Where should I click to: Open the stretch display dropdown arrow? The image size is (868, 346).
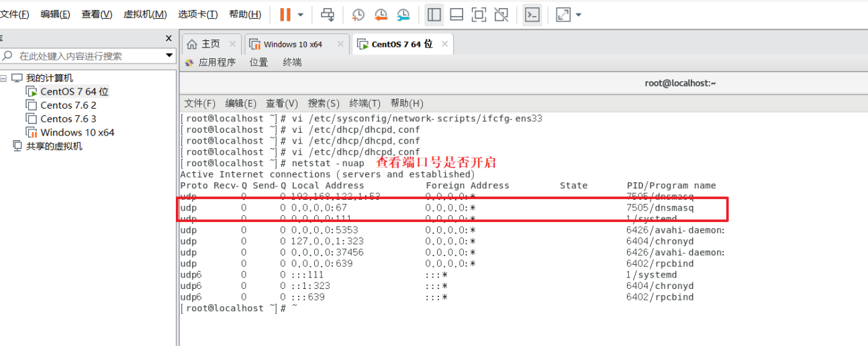click(x=579, y=15)
